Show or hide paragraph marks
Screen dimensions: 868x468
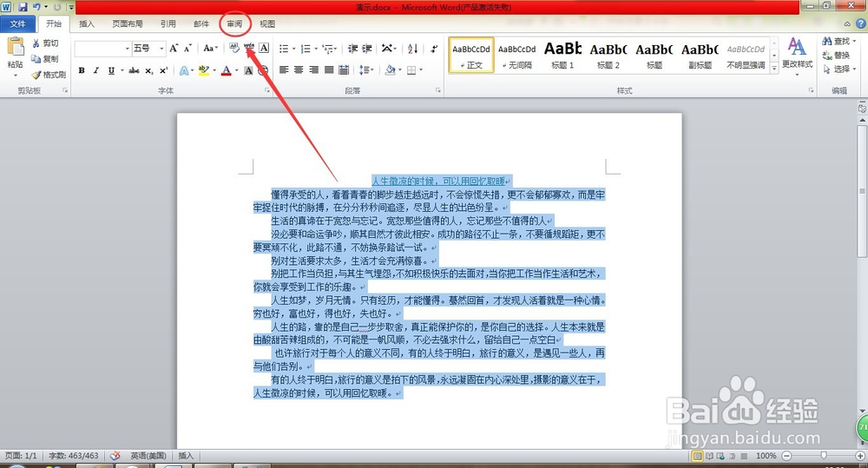[434, 49]
